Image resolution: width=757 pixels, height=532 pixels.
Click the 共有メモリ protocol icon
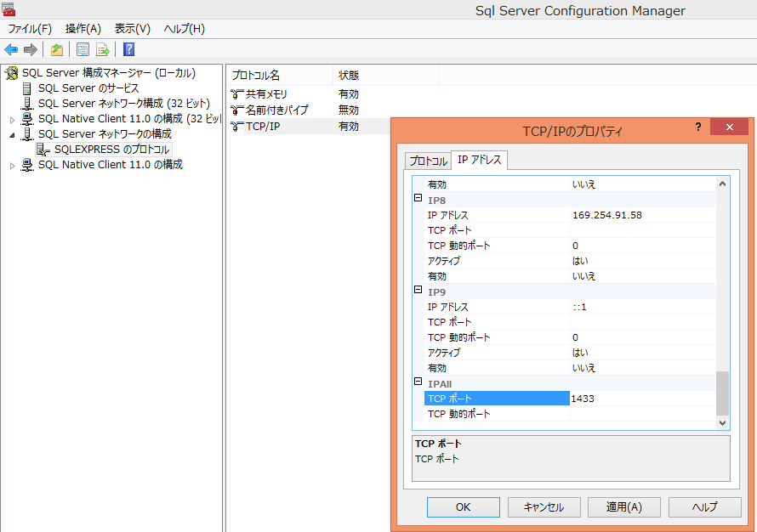pos(236,94)
